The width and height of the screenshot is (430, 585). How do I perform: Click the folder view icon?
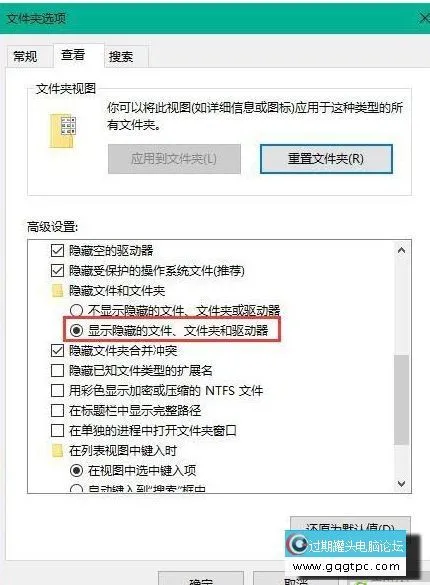coord(62,131)
